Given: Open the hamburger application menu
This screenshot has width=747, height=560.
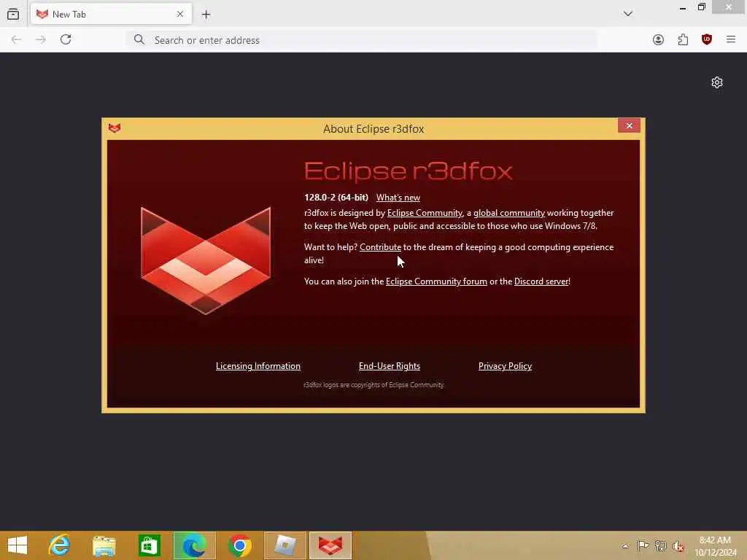Looking at the screenshot, I should 731,39.
